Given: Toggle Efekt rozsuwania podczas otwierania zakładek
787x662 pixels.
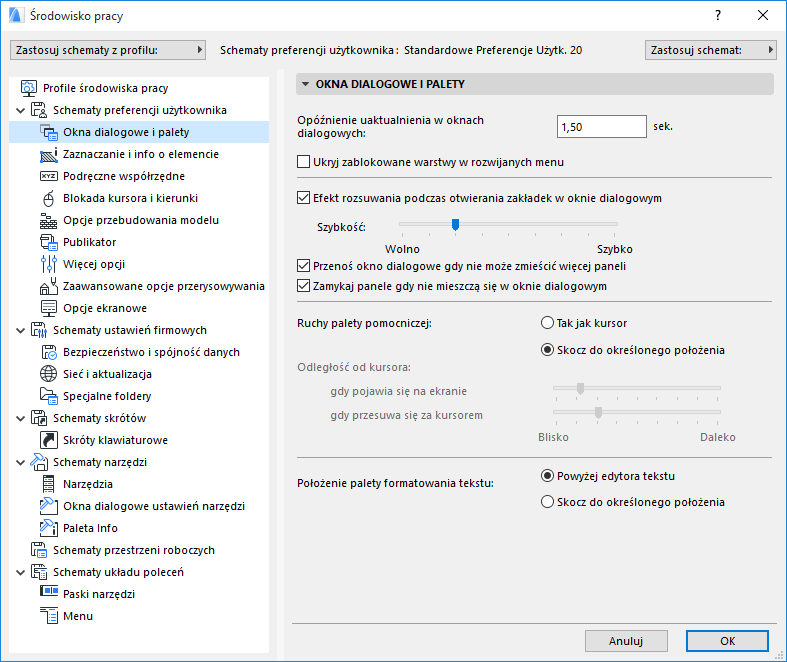Looking at the screenshot, I should [303, 198].
